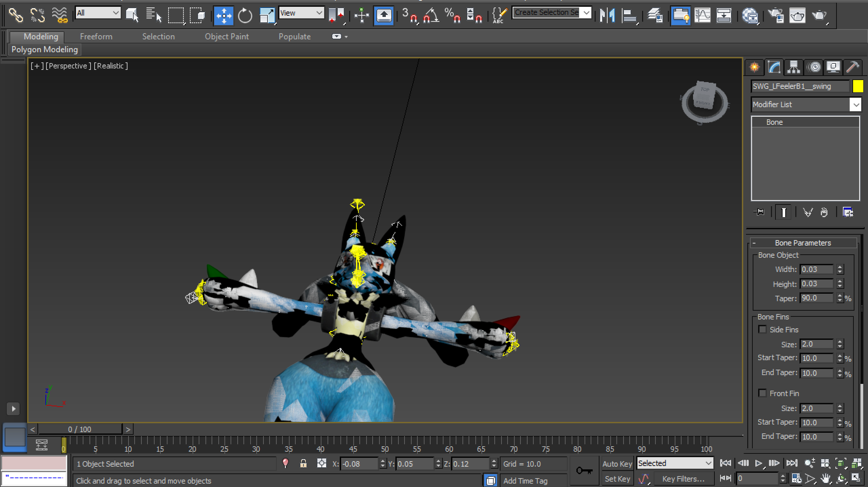Click Rendered Frame Window icon
This screenshot has height=487, width=868.
point(797,15)
